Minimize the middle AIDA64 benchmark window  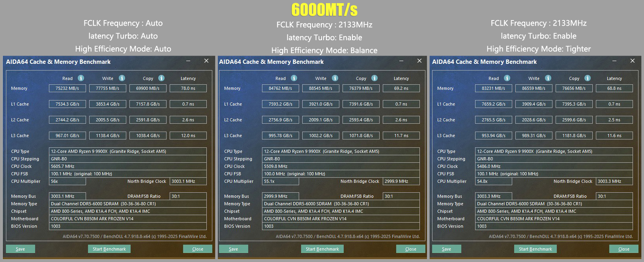click(x=401, y=61)
